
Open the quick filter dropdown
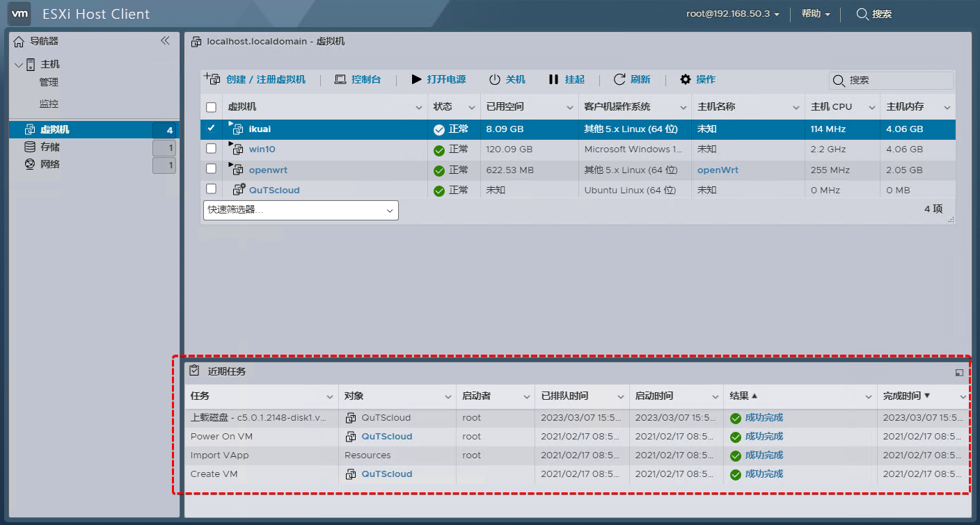301,210
